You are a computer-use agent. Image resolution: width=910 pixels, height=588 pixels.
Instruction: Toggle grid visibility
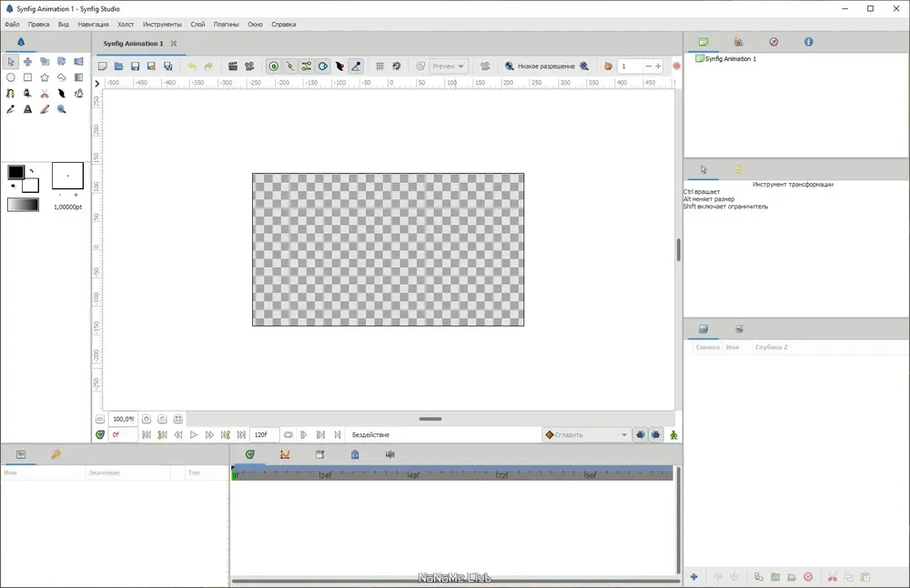pyautogui.click(x=380, y=66)
